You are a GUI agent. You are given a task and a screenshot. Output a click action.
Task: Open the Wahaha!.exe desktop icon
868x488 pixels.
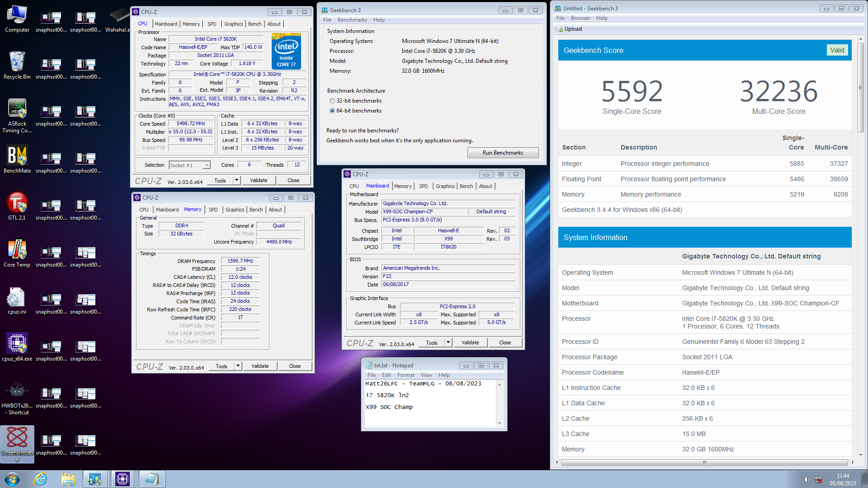[x=119, y=19]
